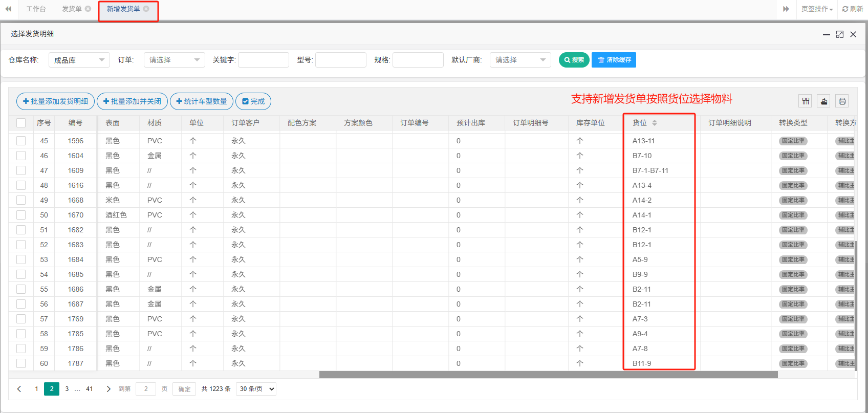
Task: Click the 批量添加发货明细 button
Action: click(55, 101)
